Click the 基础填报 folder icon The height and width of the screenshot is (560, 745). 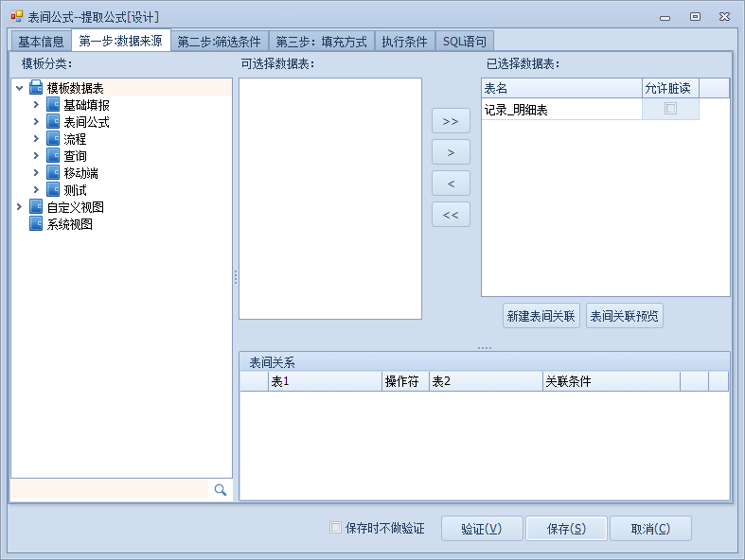tap(53, 105)
